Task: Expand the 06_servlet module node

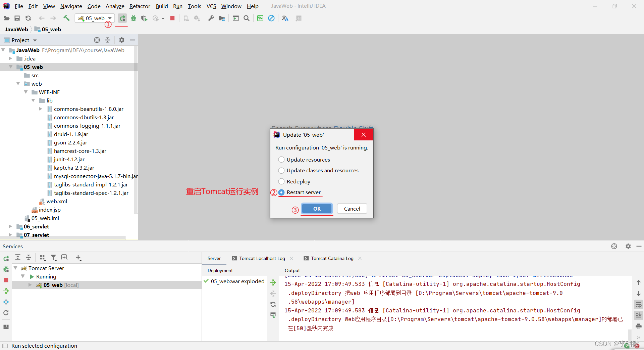Action: 10,226
